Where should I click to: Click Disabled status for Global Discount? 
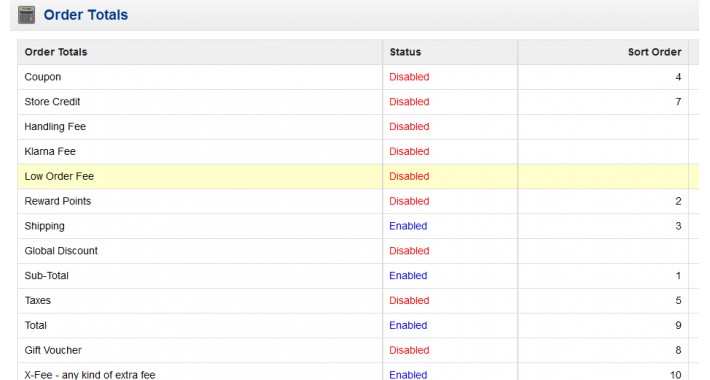(x=409, y=251)
